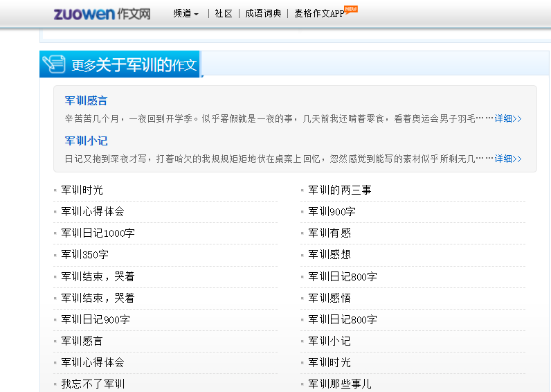Open the 军训有感 article
551x392 pixels.
329,233
